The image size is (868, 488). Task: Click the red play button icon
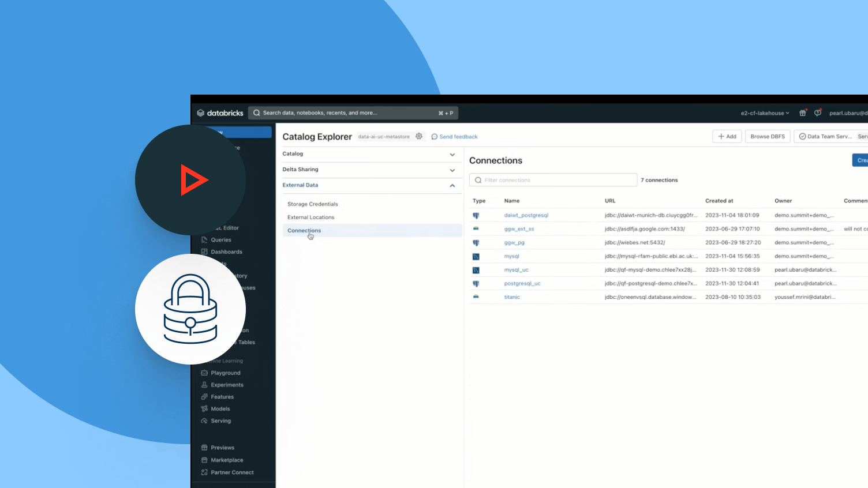[193, 180]
